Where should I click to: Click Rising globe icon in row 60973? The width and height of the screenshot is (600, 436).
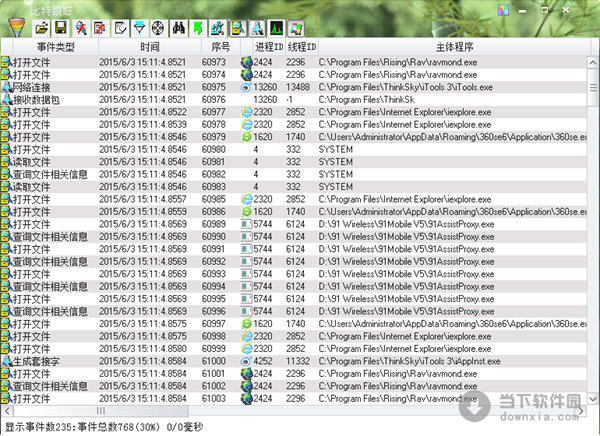(246, 62)
